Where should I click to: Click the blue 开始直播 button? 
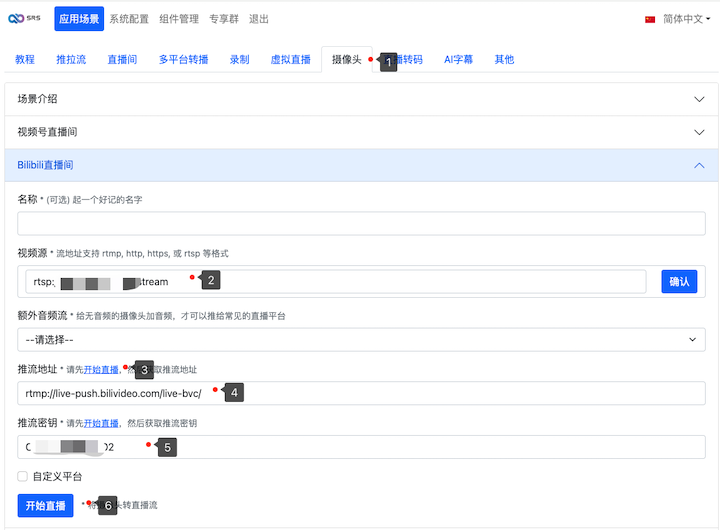click(x=45, y=505)
